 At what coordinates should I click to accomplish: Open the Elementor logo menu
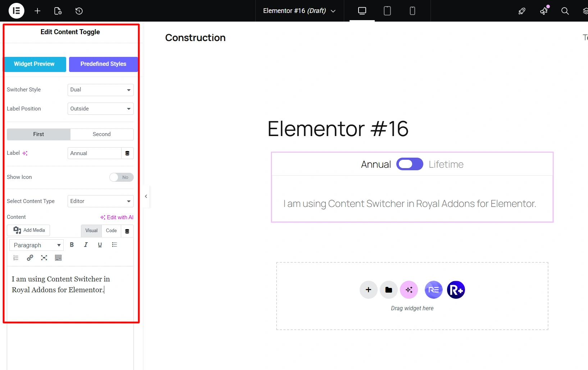click(x=16, y=11)
